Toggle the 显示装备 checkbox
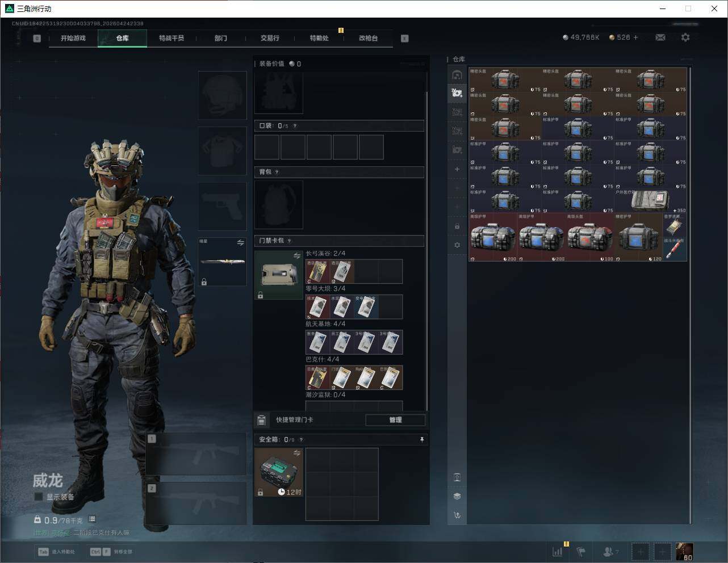The image size is (728, 563). [x=39, y=497]
